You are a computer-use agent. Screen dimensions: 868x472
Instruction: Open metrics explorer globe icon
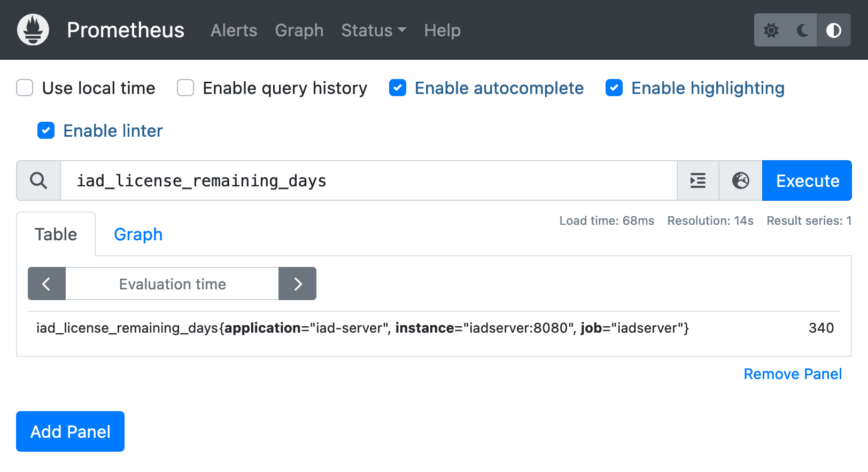(x=740, y=181)
